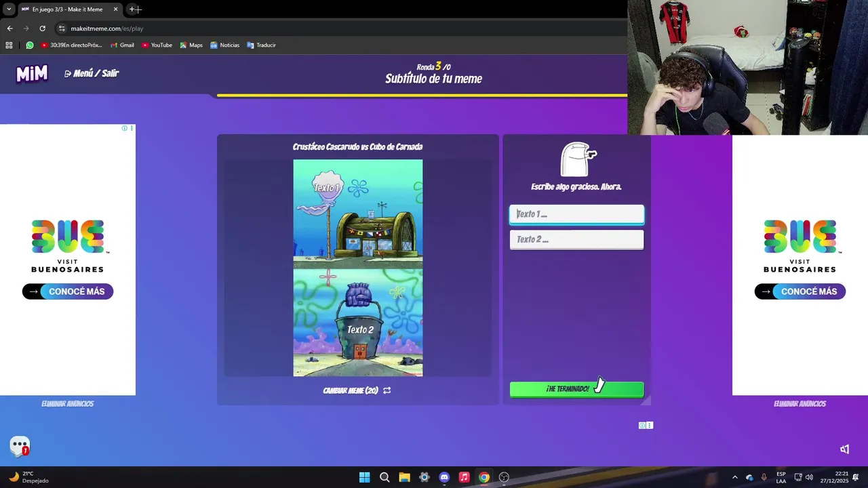The image size is (868, 488).
Task: Expand the hidden system tray icons
Action: pyautogui.click(x=734, y=477)
